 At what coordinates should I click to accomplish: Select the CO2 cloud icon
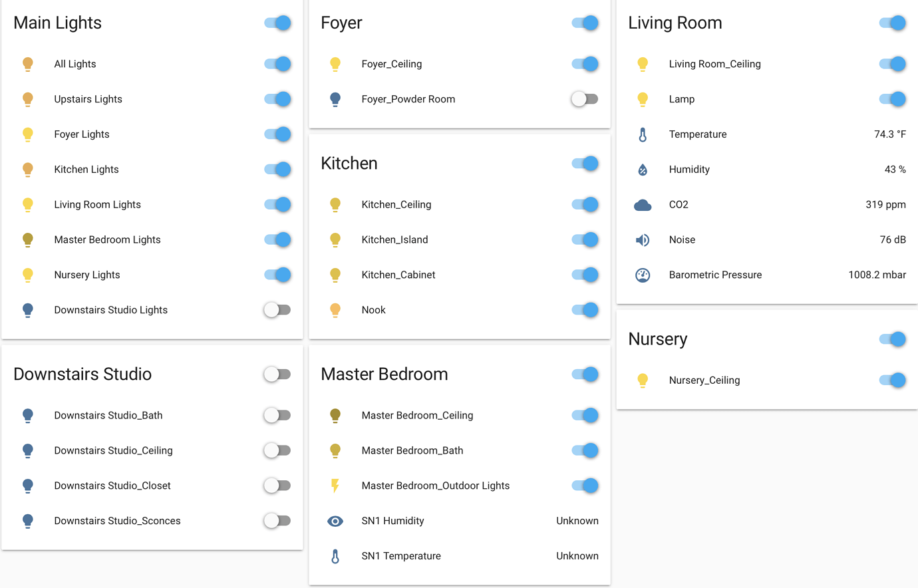coord(643,204)
